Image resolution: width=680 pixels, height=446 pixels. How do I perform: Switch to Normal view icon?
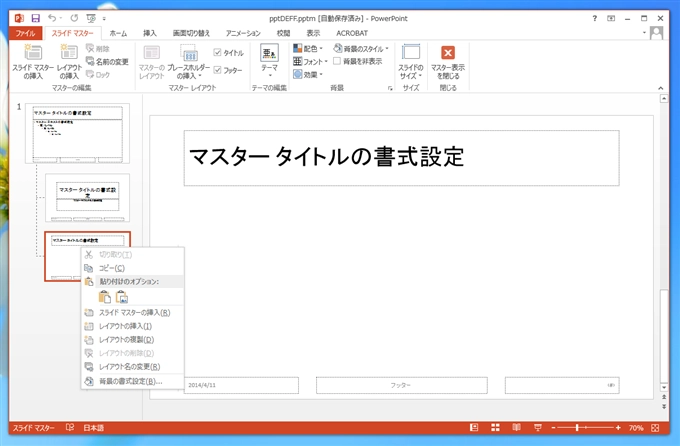pyautogui.click(x=474, y=428)
